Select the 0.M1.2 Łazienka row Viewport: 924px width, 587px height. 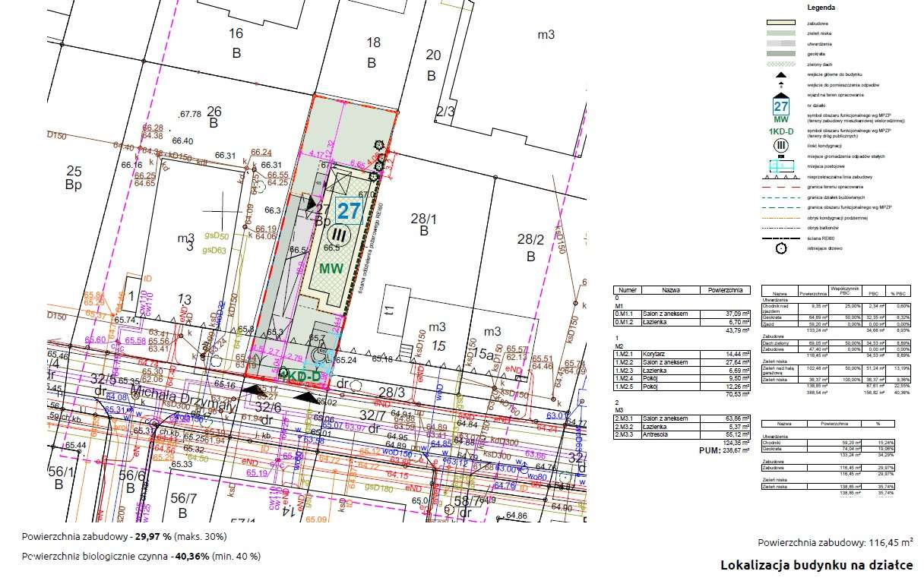(682, 322)
